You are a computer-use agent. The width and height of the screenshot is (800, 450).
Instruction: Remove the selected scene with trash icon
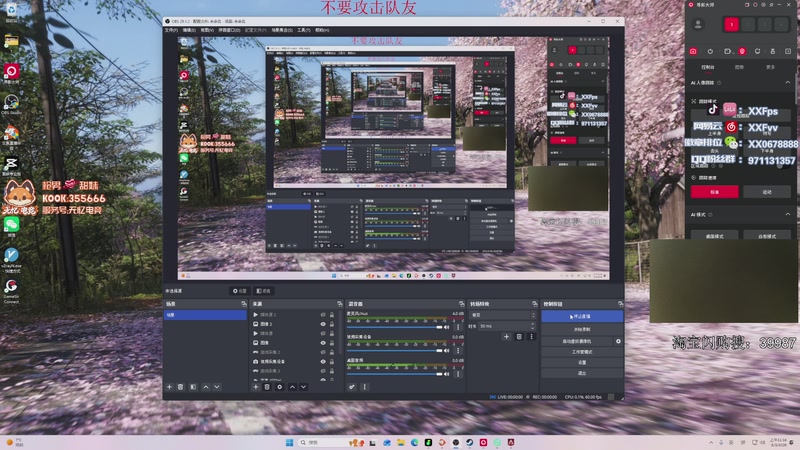[180, 387]
